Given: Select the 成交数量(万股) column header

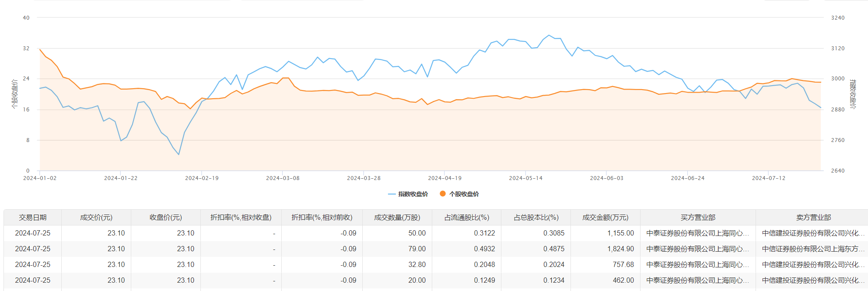Looking at the screenshot, I should [397, 218].
